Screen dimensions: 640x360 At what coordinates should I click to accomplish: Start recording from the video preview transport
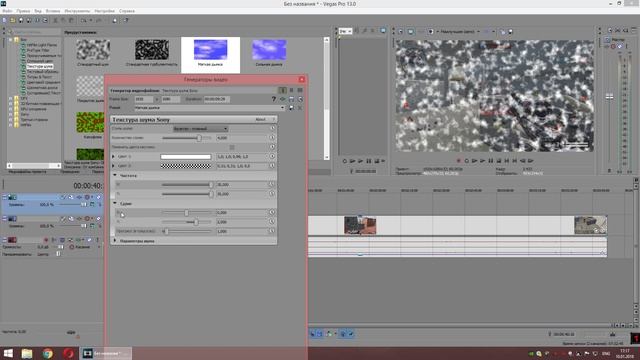point(459,161)
